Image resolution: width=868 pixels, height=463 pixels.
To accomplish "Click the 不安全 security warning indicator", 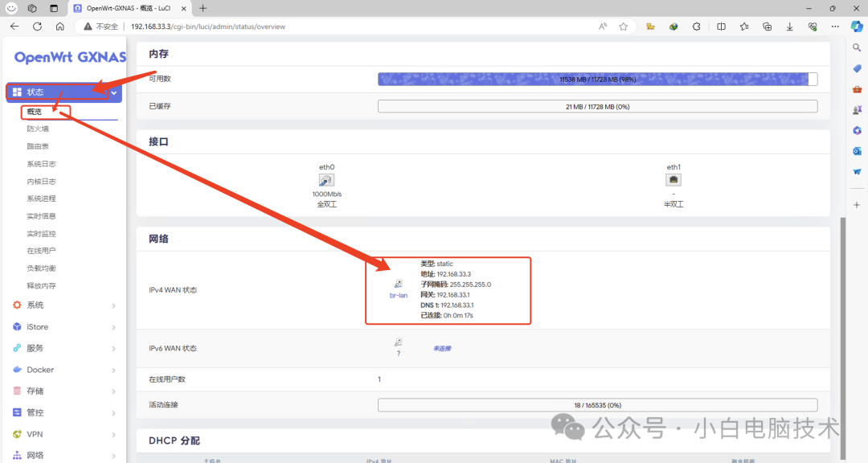I will (100, 26).
